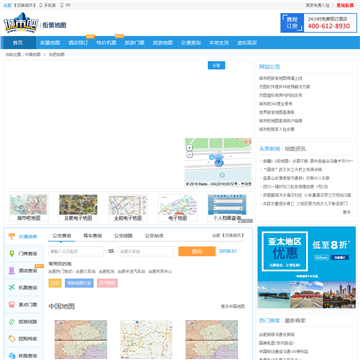Click the 400-612-8930 phone number
The height and width of the screenshot is (360, 360).
coord(329,26)
